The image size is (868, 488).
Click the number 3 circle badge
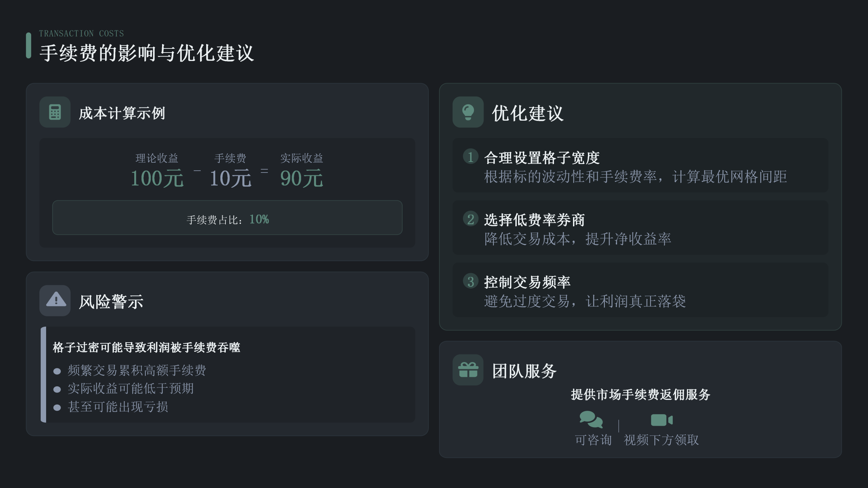point(471,282)
